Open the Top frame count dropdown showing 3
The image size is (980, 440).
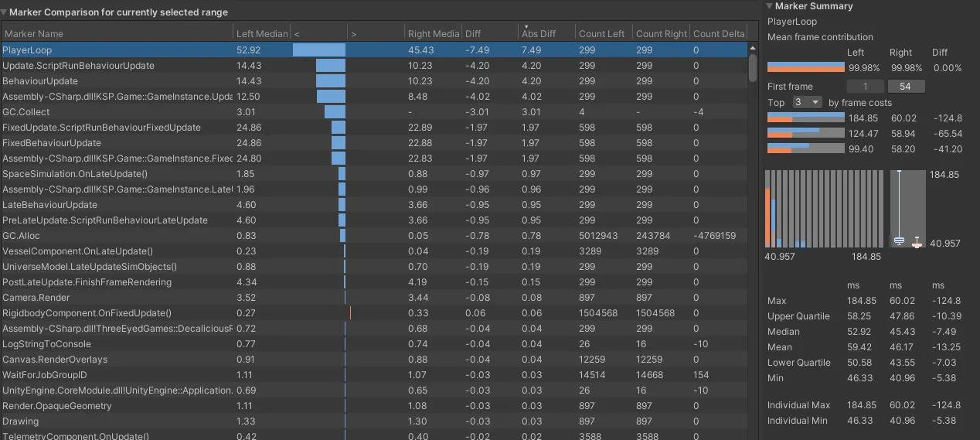(807, 102)
